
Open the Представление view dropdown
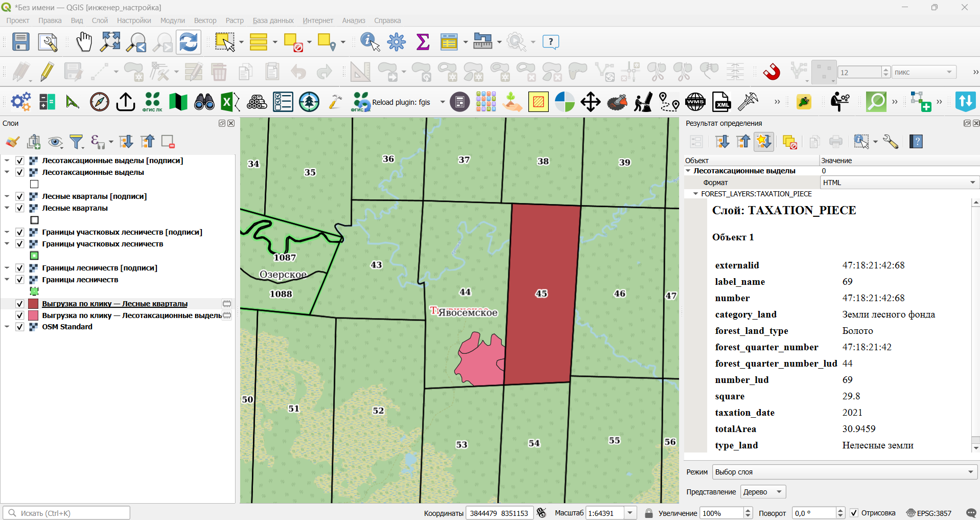point(763,492)
